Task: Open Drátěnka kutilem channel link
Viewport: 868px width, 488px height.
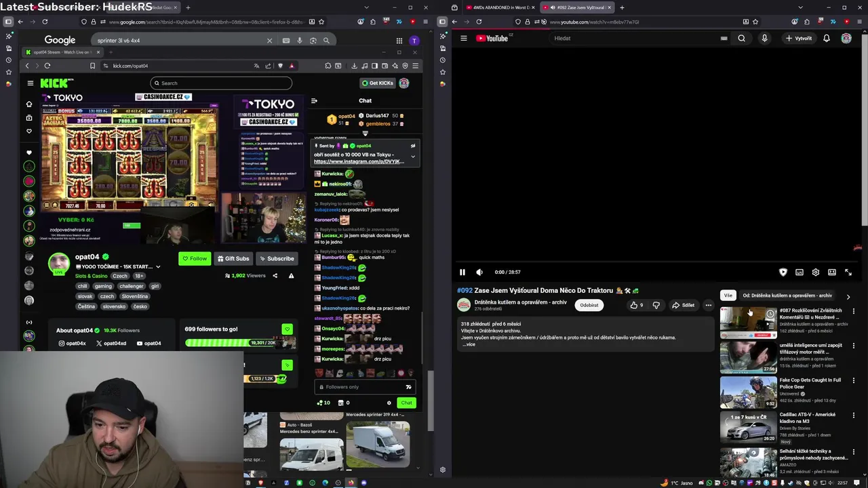Action: coord(520,302)
